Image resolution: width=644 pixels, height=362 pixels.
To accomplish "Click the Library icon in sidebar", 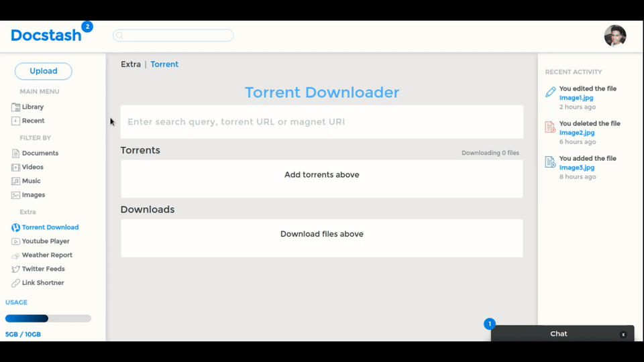I will coord(16,107).
